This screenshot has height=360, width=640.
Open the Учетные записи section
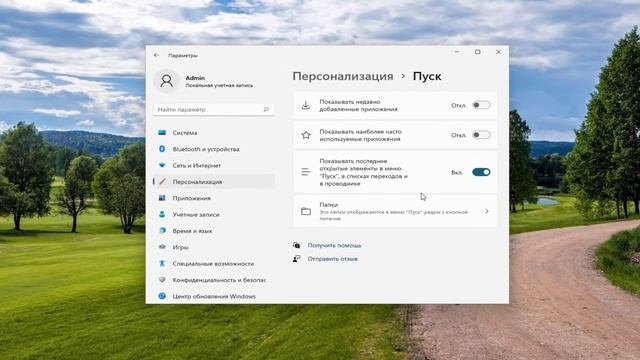214,214
